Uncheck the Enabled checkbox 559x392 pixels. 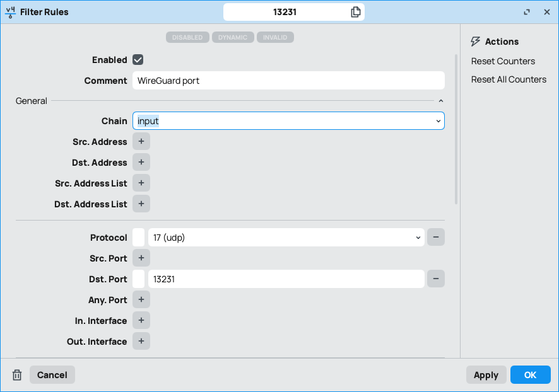[138, 60]
